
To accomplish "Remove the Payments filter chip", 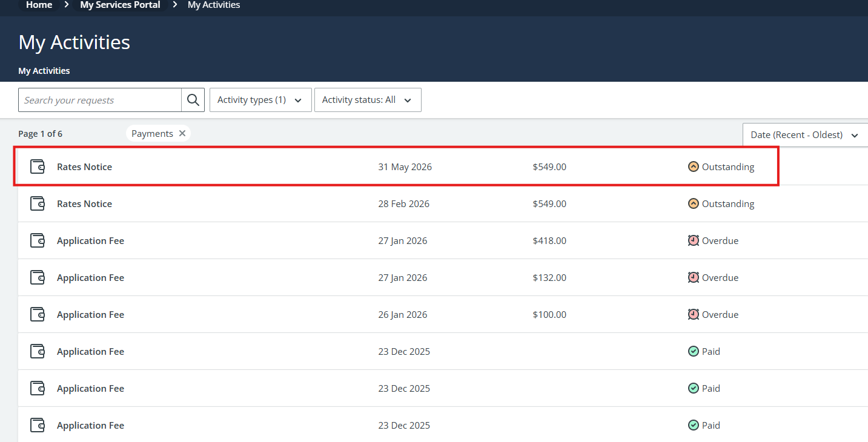I will click(182, 134).
